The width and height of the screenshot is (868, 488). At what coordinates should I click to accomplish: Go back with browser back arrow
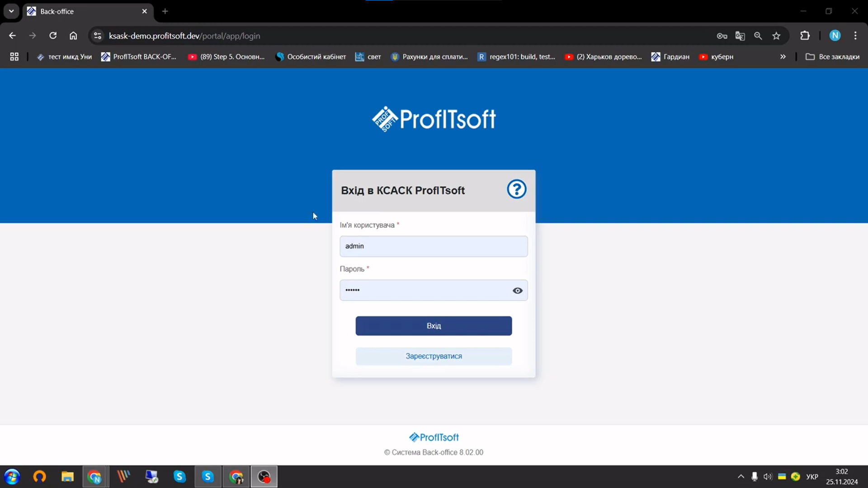coord(12,36)
